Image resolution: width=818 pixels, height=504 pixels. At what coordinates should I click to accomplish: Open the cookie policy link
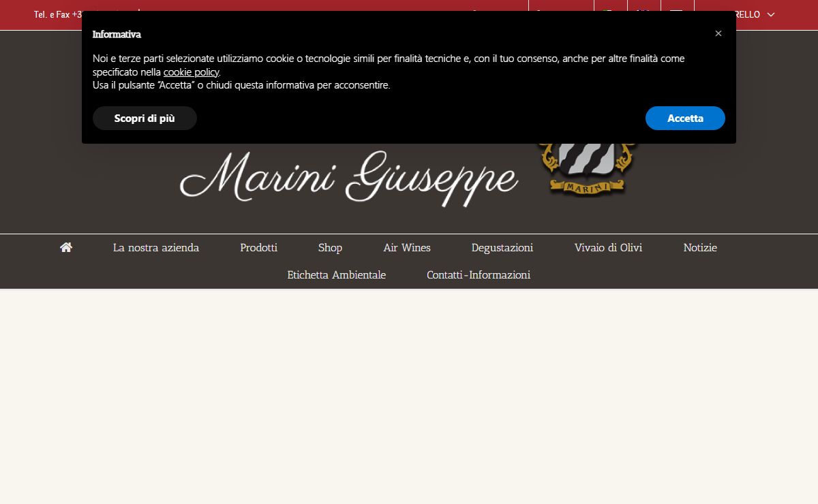pos(191,72)
